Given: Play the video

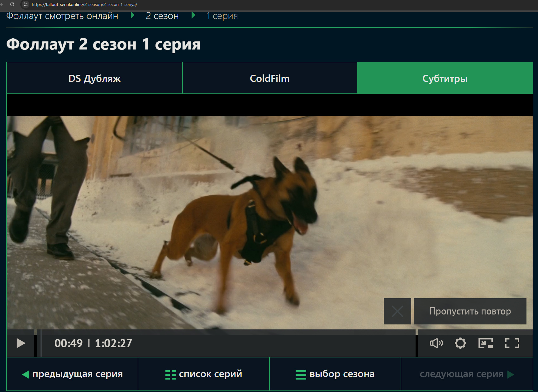Looking at the screenshot, I should click(x=21, y=343).
